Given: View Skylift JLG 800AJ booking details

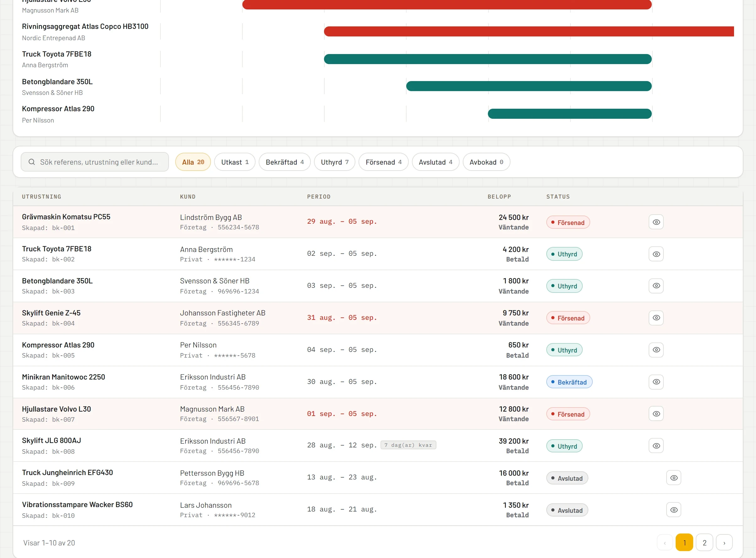Looking at the screenshot, I should 656,446.
